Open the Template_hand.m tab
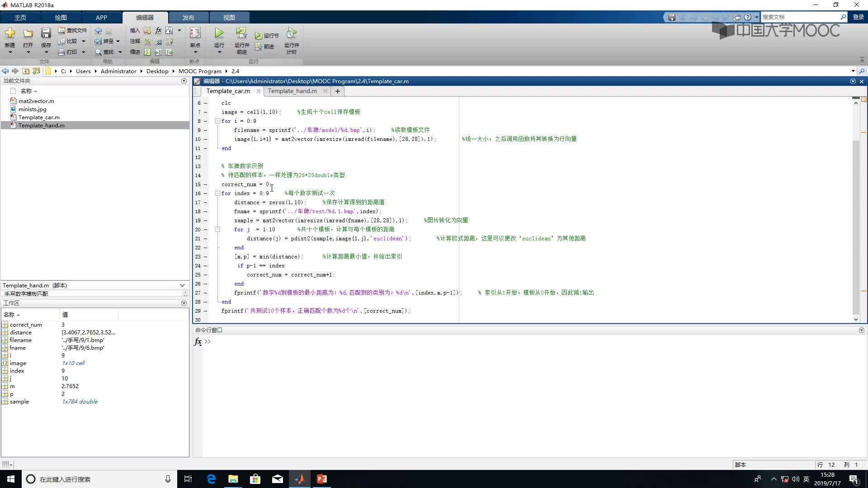This screenshot has height=488, width=868. (292, 90)
